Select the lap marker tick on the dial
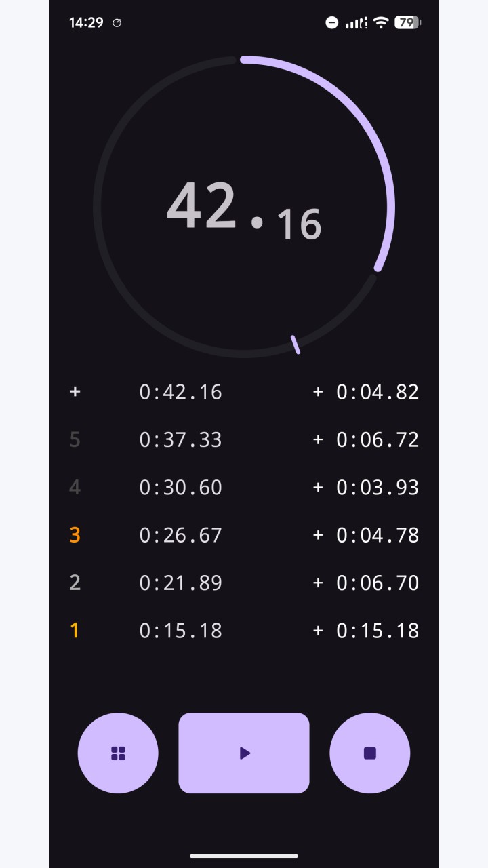Viewport: 488px width, 868px height. (x=296, y=344)
